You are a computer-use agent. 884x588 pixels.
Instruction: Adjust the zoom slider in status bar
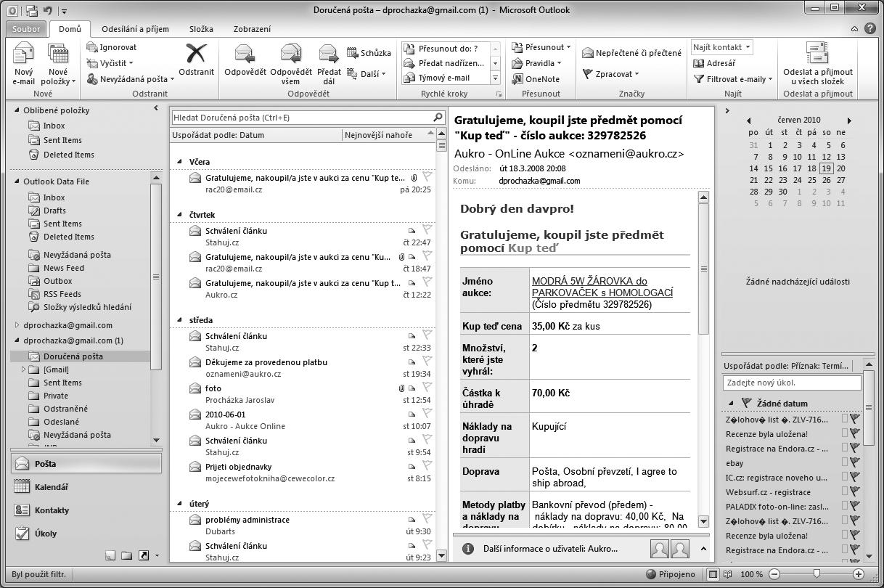click(817, 574)
